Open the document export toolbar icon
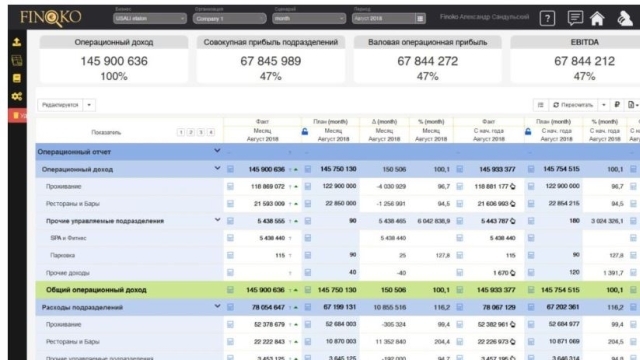The height and width of the screenshot is (360, 640). 632,105
